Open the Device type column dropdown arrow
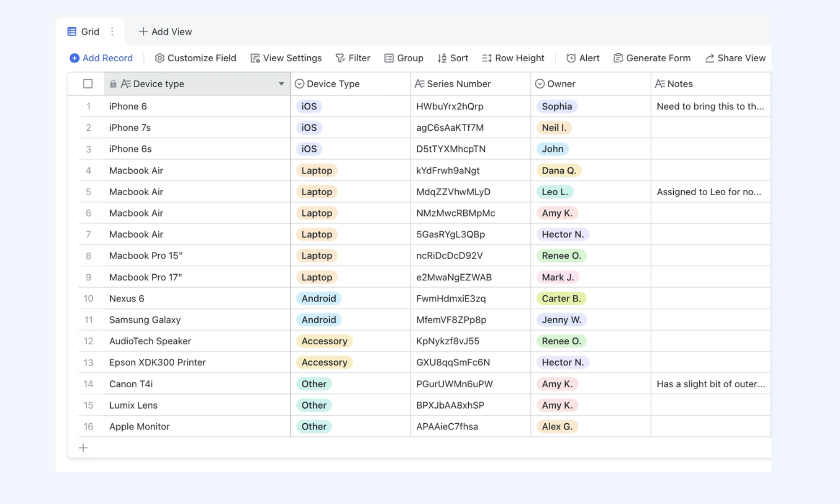This screenshot has height=504, width=840. pyautogui.click(x=281, y=84)
